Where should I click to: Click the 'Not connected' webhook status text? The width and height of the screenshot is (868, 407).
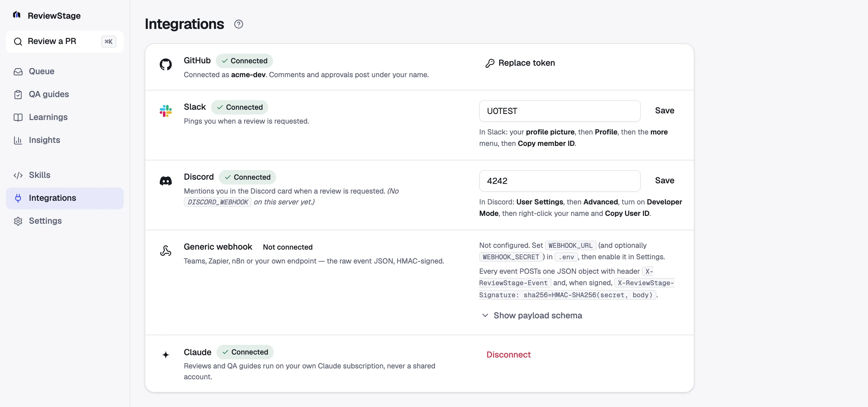288,247
